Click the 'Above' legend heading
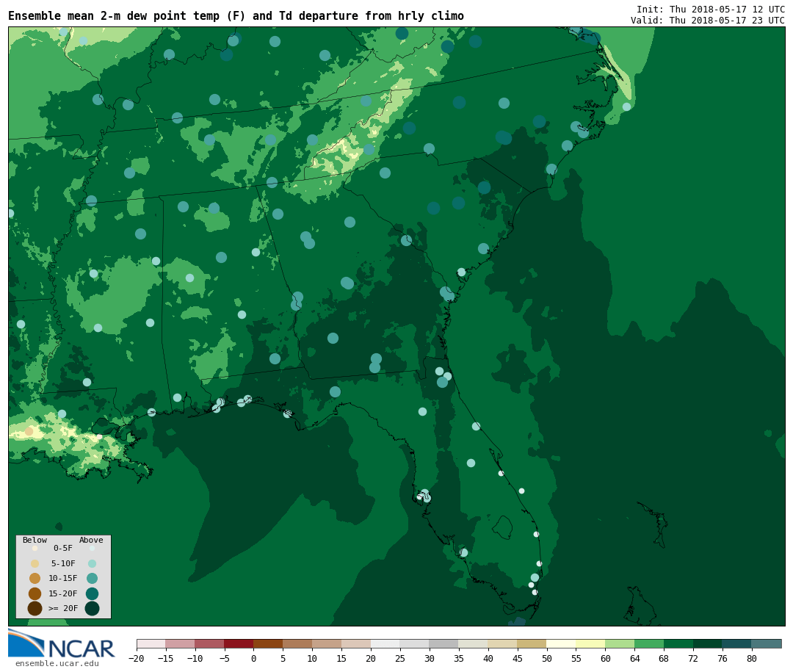This screenshot has height=672, width=793. click(91, 540)
